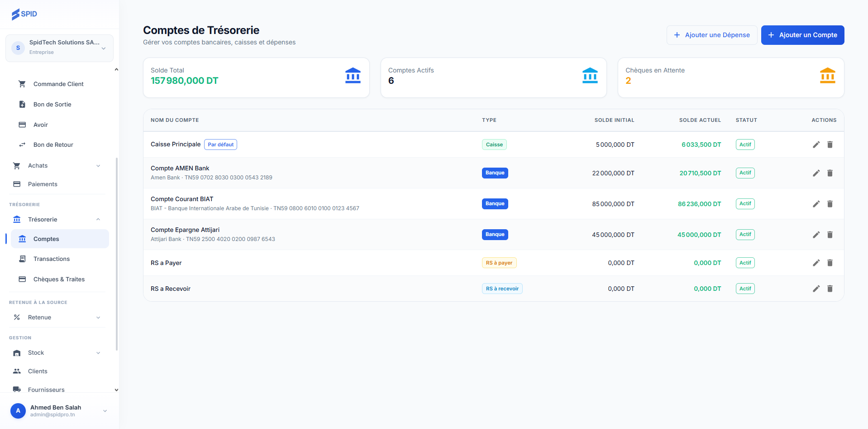The width and height of the screenshot is (868, 429).
Task: Click the Par défaut badge next to Caisse Principale
Action: tap(220, 145)
